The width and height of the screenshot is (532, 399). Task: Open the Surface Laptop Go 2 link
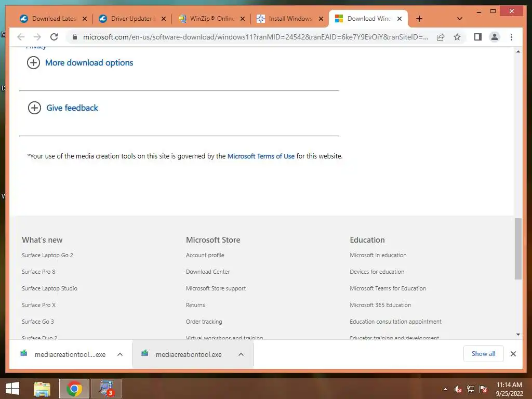click(x=47, y=255)
